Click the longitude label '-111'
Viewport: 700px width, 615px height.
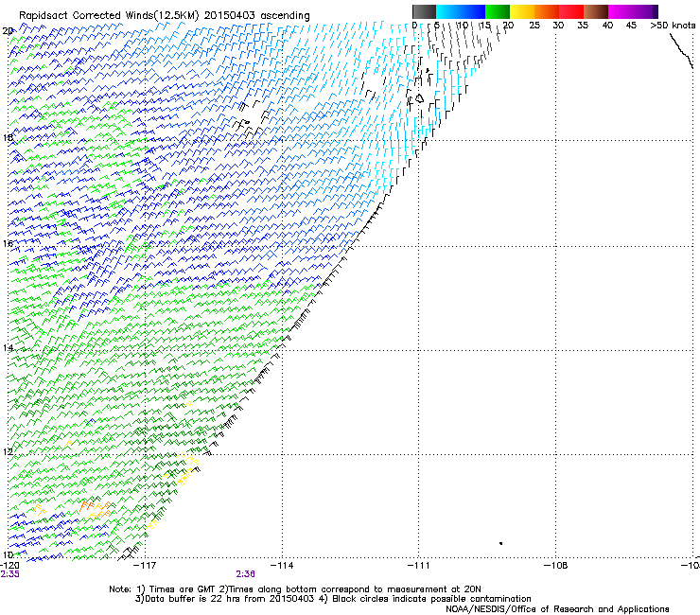419,566
